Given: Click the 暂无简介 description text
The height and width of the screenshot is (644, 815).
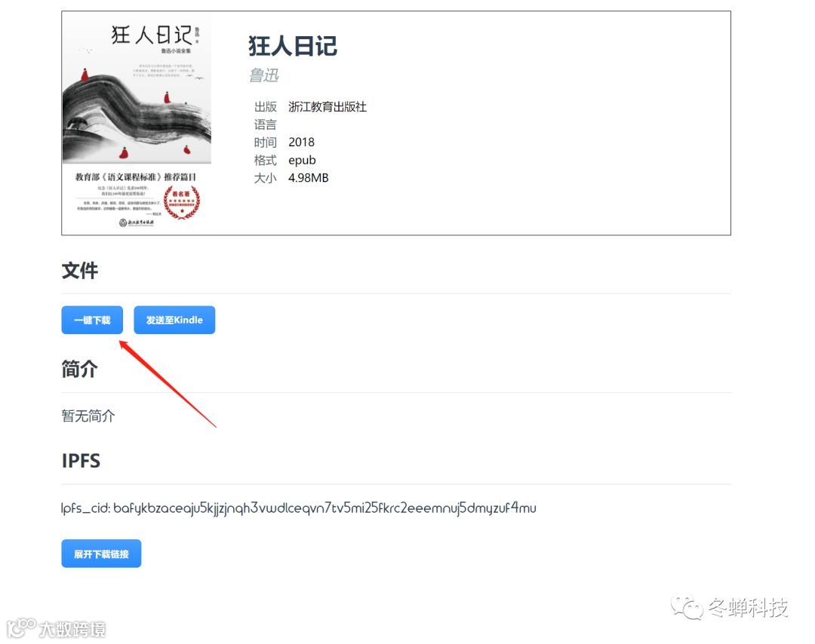Looking at the screenshot, I should (x=88, y=416).
